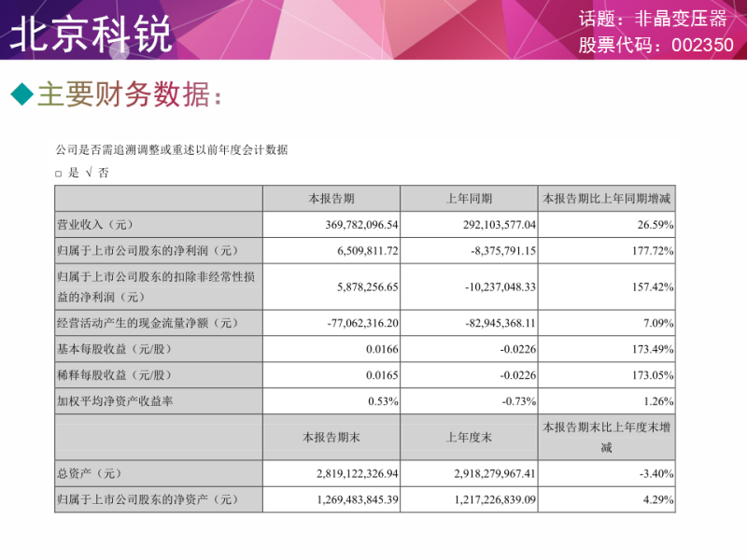Click the 营业收入（元） row label
Screen dimensions: 747x560
(95, 225)
